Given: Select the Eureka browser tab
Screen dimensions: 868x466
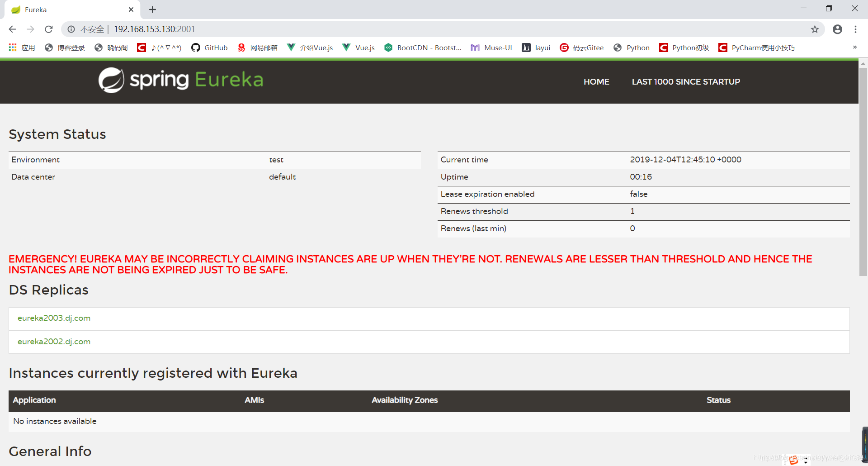Looking at the screenshot, I should click(72, 10).
